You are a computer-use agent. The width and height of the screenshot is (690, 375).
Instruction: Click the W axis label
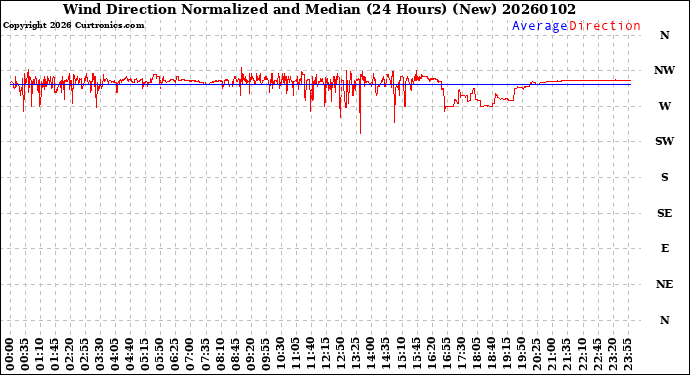pos(664,106)
